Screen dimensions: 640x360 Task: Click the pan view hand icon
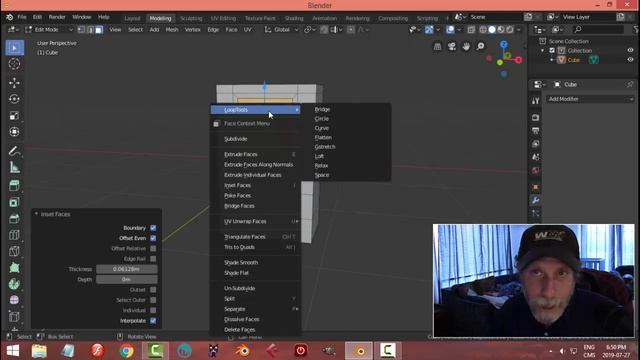[x=466, y=47]
